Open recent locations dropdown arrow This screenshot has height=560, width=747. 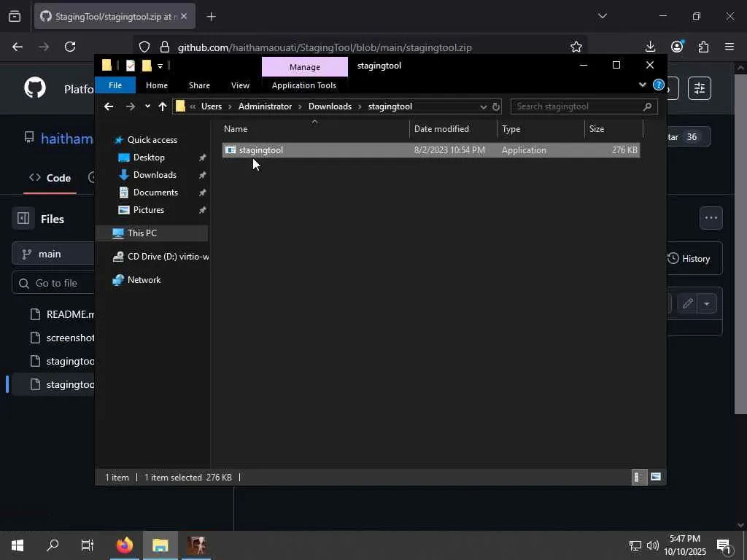(147, 106)
